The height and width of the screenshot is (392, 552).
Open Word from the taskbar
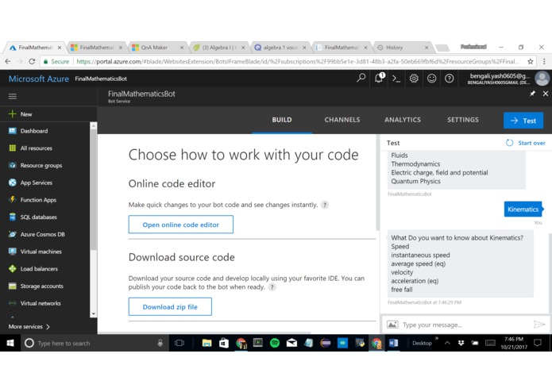tap(393, 343)
